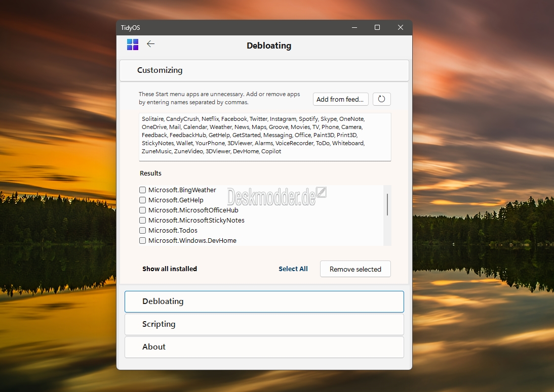Viewport: 554px width, 392px height.
Task: Click the Start menu apps description text
Action: point(219,98)
